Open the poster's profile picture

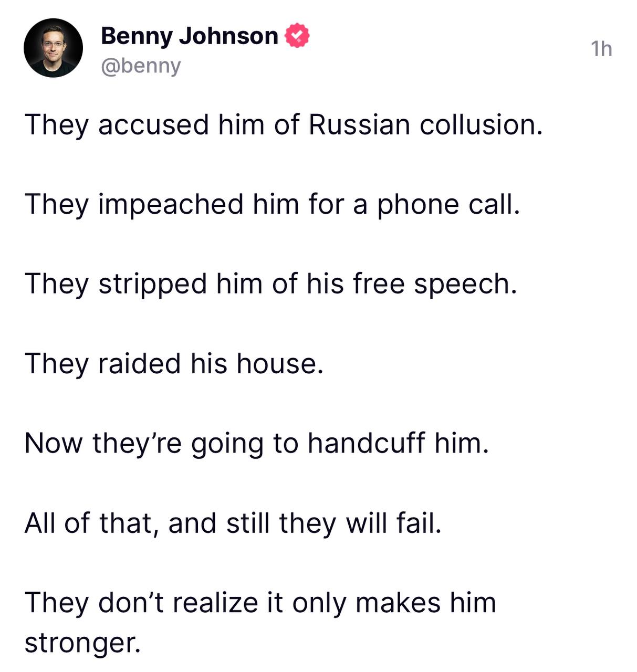pos(53,48)
